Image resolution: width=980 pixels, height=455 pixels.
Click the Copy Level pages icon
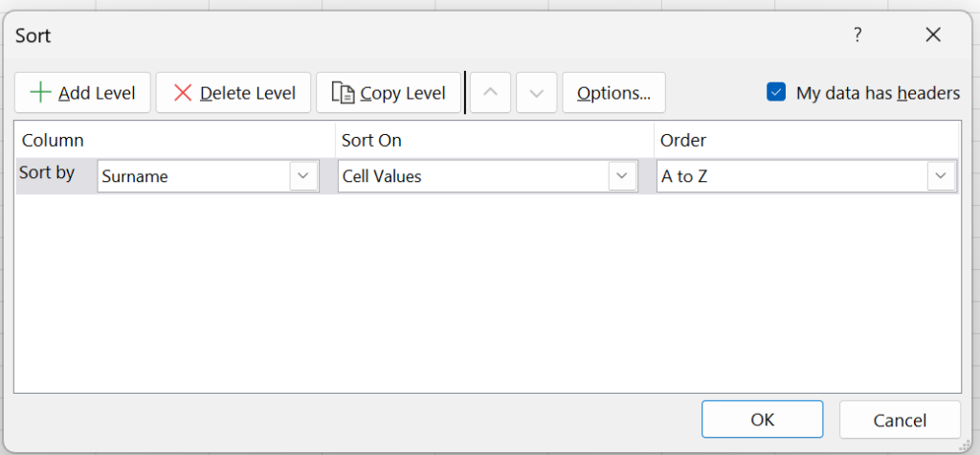pos(342,93)
